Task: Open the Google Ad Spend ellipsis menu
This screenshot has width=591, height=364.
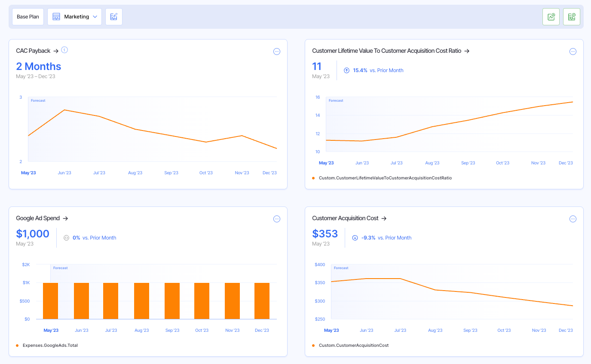Action: click(x=277, y=218)
